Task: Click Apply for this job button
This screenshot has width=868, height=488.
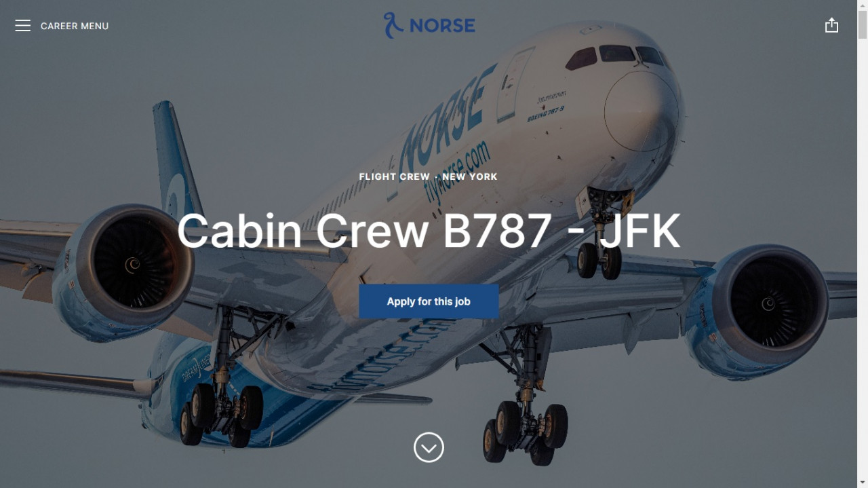Action: (429, 301)
